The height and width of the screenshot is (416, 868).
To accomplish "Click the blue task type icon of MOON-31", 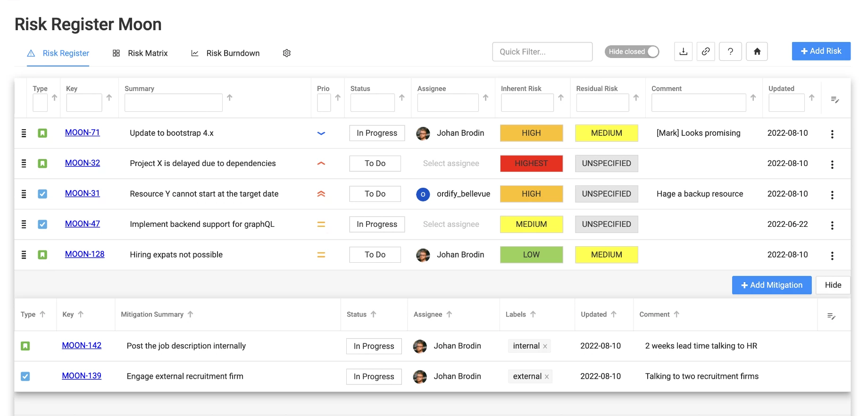I will tap(42, 194).
